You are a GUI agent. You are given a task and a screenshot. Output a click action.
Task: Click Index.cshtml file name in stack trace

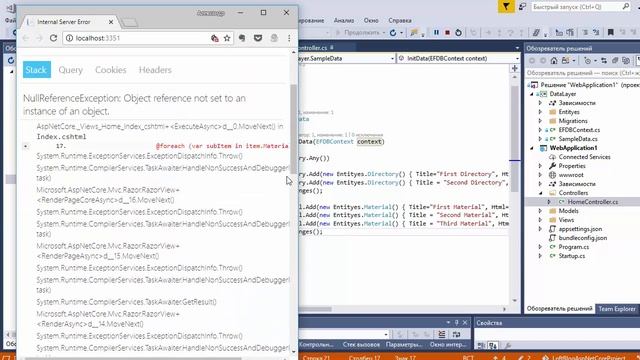point(61,137)
